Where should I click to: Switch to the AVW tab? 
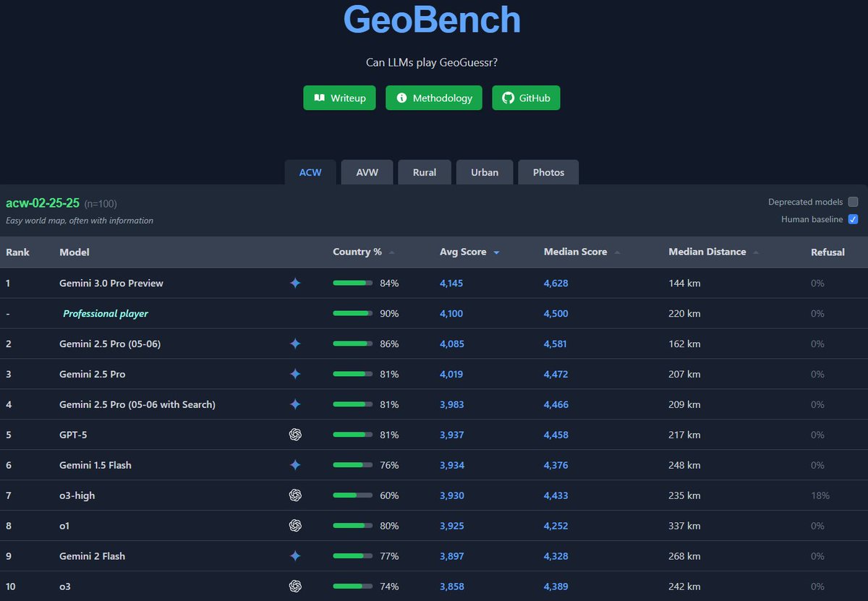[x=367, y=172]
